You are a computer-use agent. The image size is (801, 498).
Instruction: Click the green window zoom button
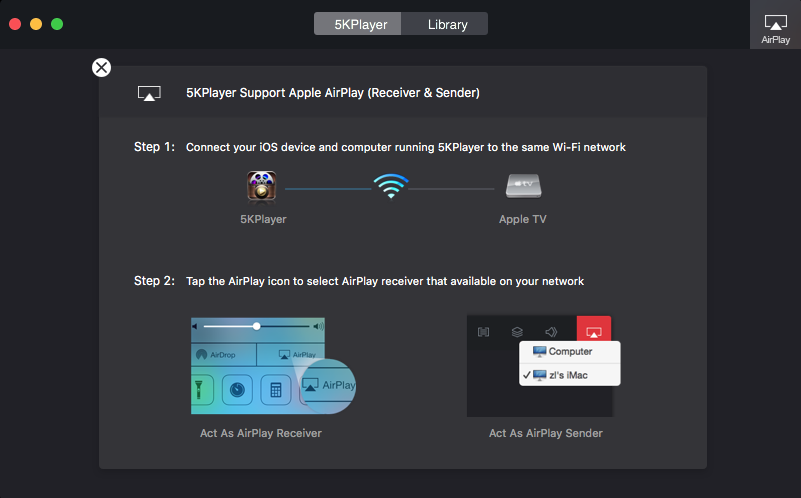click(x=57, y=24)
